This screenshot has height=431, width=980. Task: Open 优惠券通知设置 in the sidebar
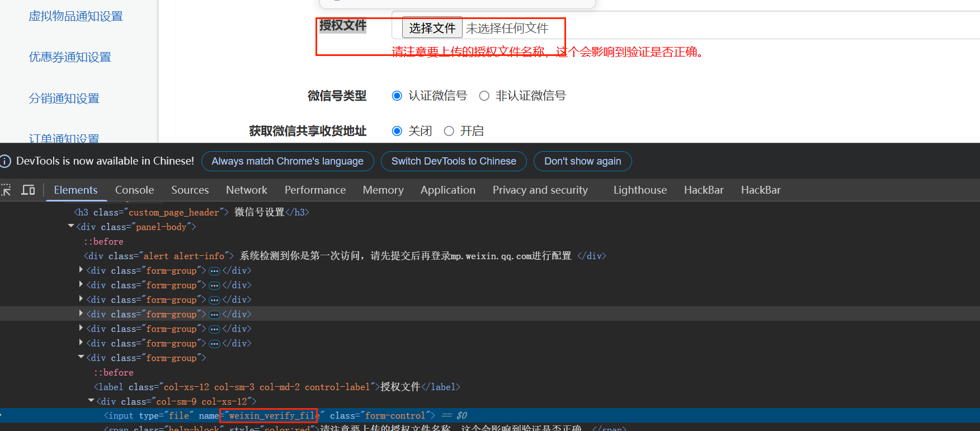[x=70, y=57]
